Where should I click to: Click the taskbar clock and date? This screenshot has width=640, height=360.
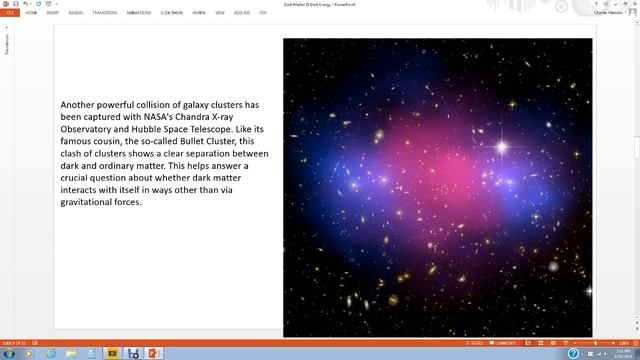(623, 353)
